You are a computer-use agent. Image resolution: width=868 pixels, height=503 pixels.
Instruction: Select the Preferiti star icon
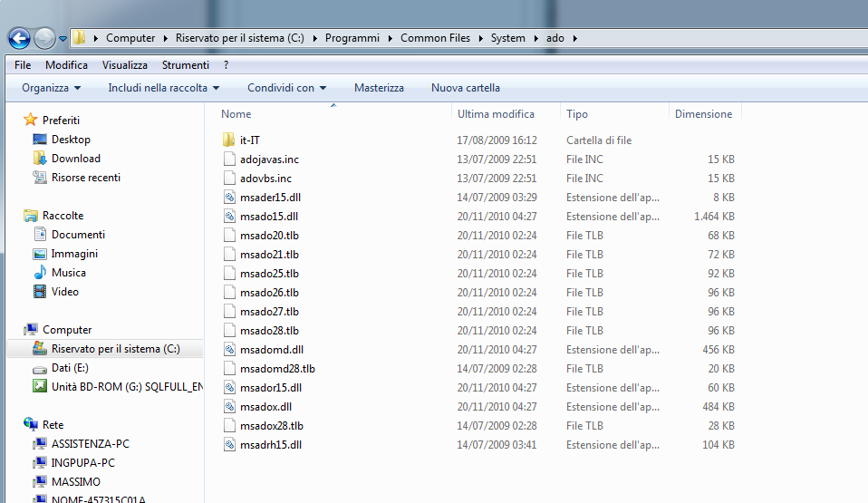[x=31, y=120]
